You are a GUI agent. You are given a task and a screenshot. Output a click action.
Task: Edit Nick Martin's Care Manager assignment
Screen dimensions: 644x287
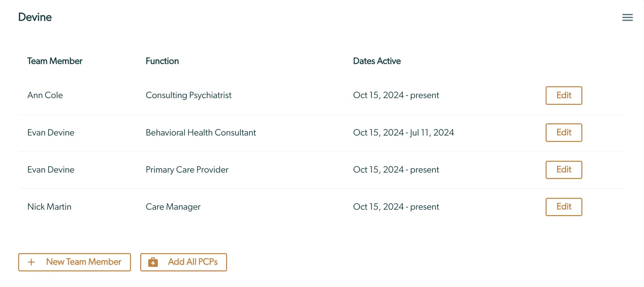coord(563,207)
